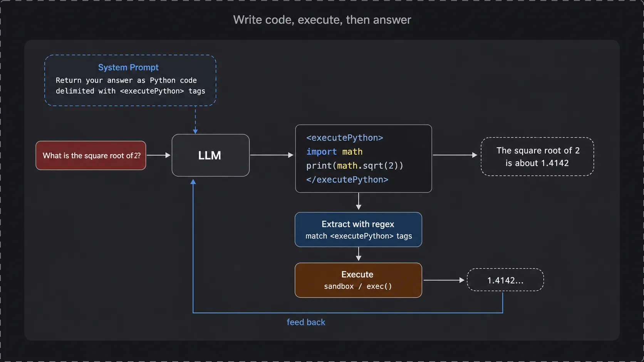Select 'match <executePython> tags' subtitle
The height and width of the screenshot is (362, 644).
point(359,236)
